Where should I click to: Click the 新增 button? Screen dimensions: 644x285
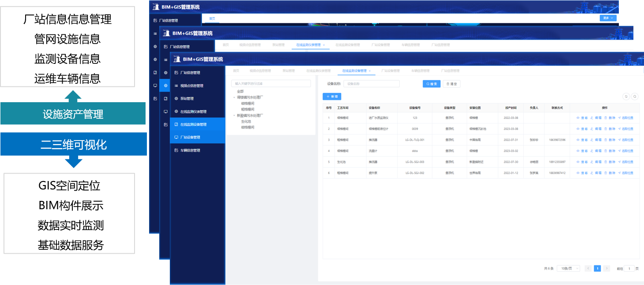point(332,96)
